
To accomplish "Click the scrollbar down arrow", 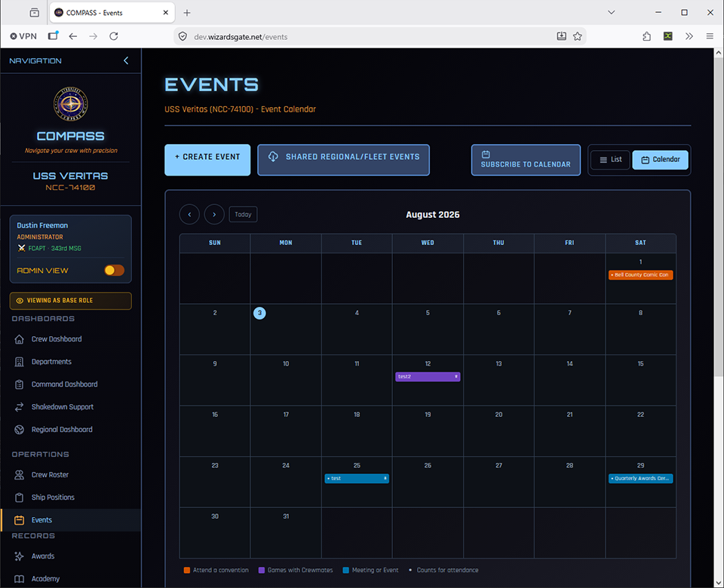I will pyautogui.click(x=719, y=583).
